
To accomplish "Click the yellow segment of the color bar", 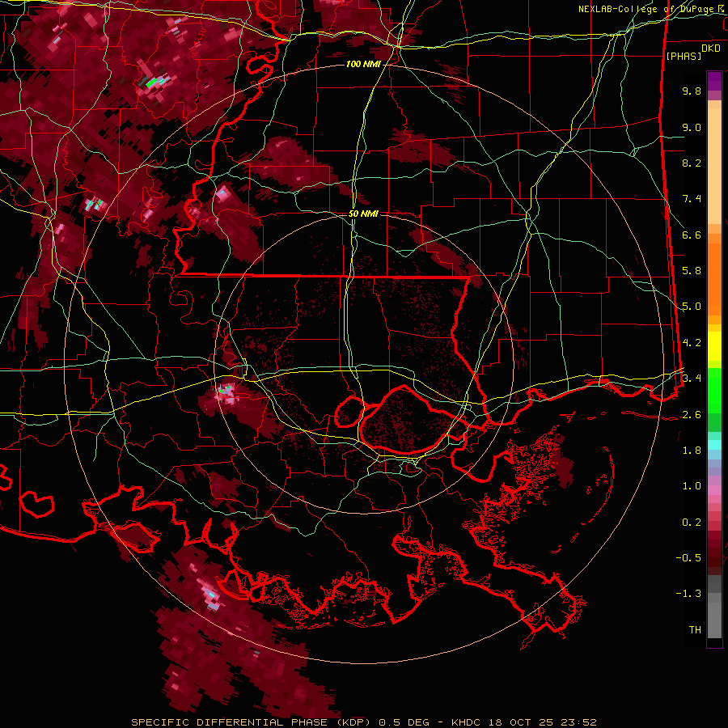I will tap(714, 346).
